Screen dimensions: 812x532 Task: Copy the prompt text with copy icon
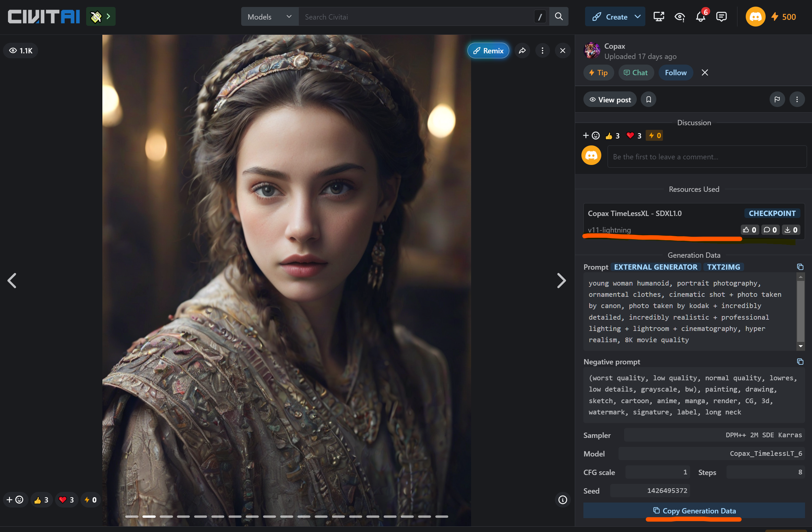(x=800, y=267)
